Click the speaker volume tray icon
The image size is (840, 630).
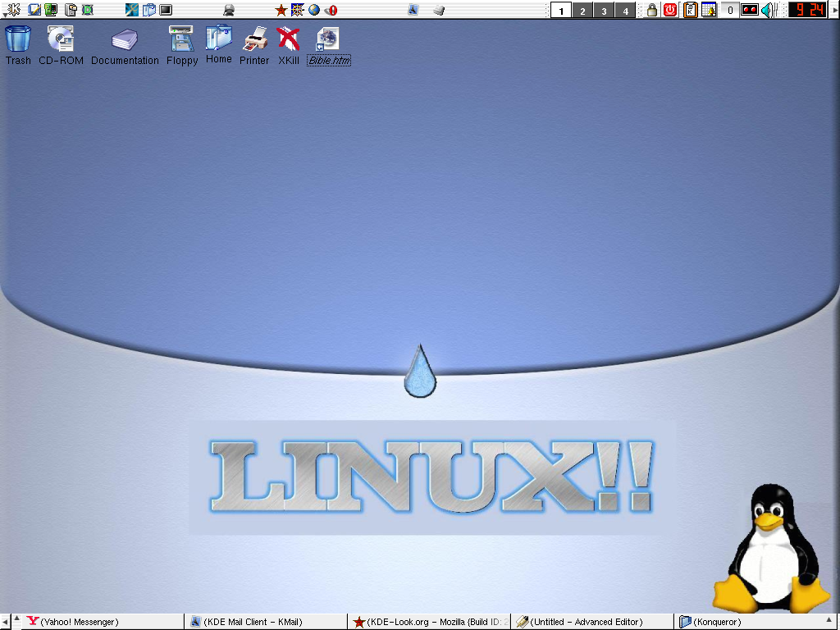click(769, 10)
